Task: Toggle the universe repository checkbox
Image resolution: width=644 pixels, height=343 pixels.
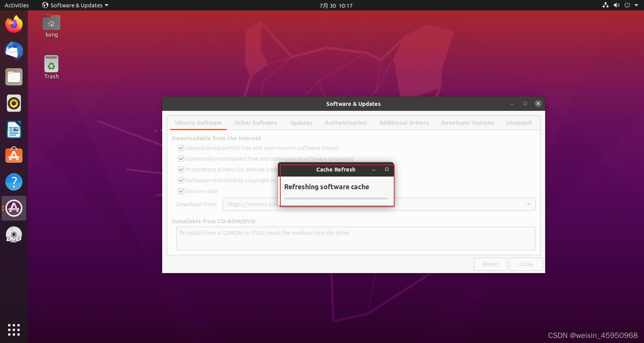Action: [x=181, y=159]
